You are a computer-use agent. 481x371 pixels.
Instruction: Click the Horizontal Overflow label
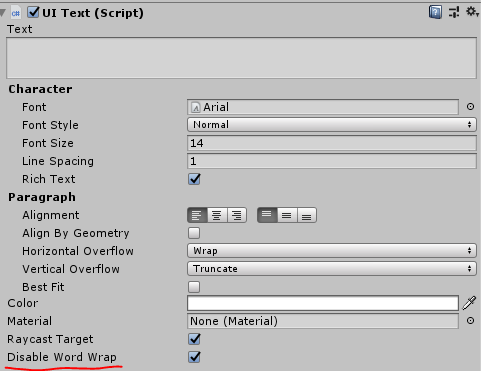[x=78, y=251]
